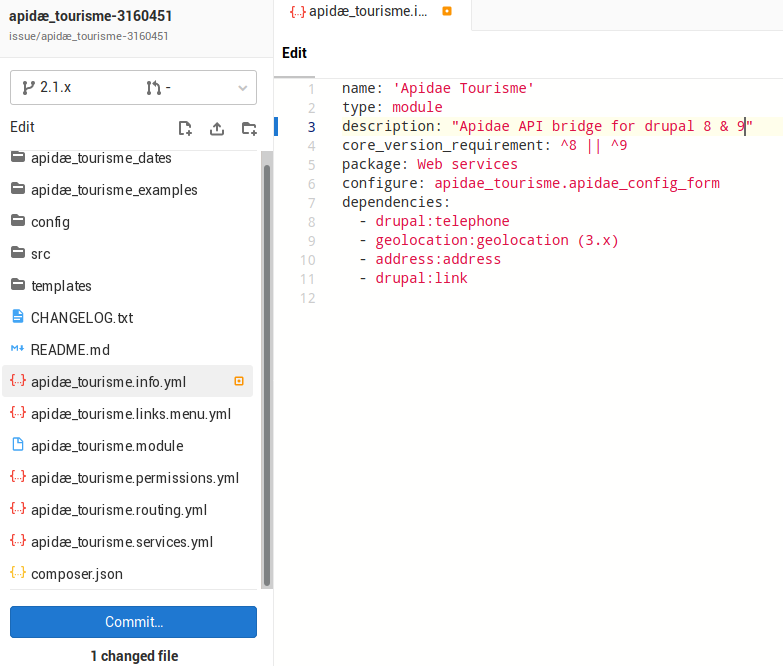
Task: Select apidæ_tourisme.links.menu.yml file
Action: click(130, 414)
